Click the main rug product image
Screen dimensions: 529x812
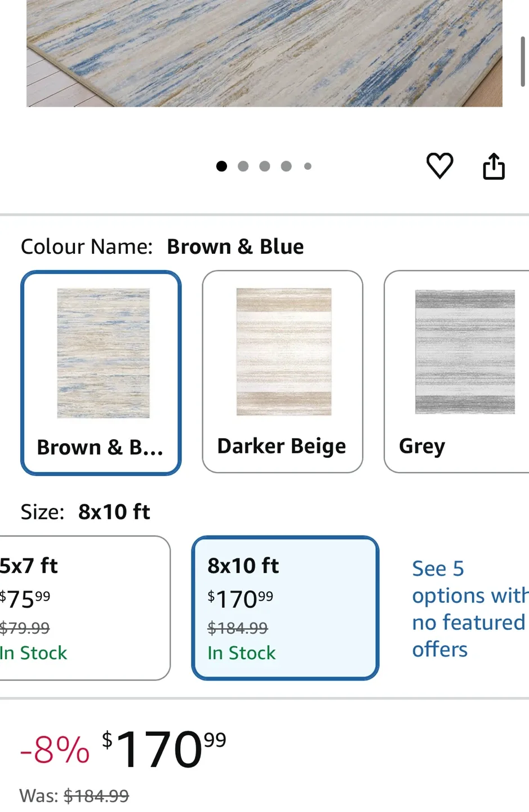click(x=264, y=54)
